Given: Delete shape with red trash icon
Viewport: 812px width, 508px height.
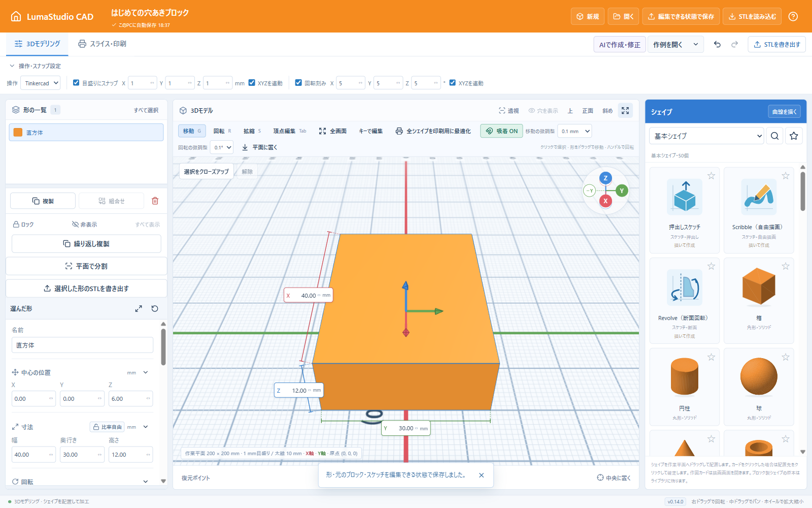Looking at the screenshot, I should (155, 201).
